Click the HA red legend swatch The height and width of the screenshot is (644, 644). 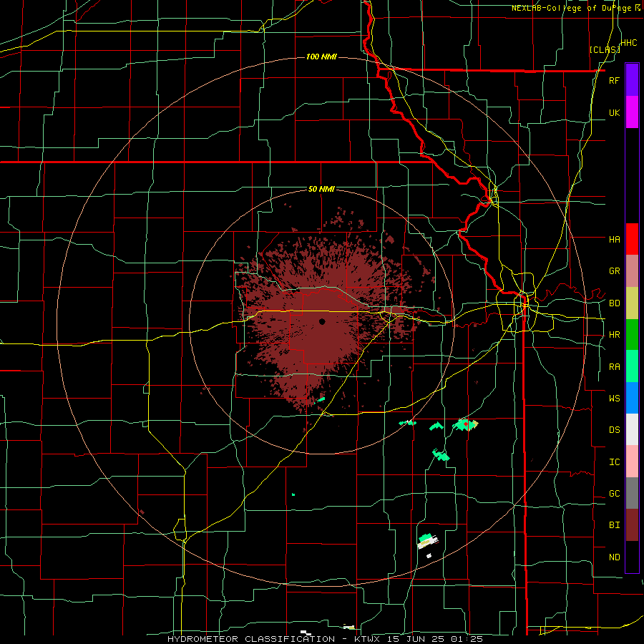point(632,238)
